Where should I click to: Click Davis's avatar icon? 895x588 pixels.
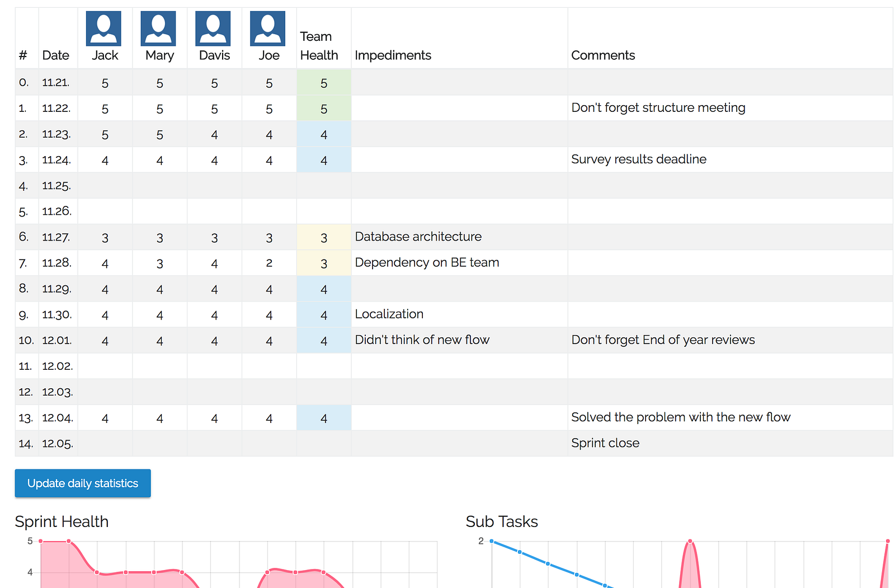213,29
